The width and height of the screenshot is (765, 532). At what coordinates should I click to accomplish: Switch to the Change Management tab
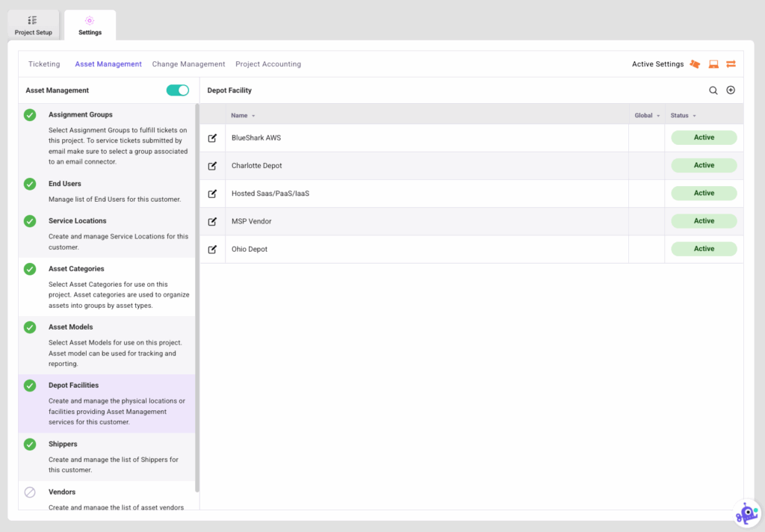click(188, 64)
